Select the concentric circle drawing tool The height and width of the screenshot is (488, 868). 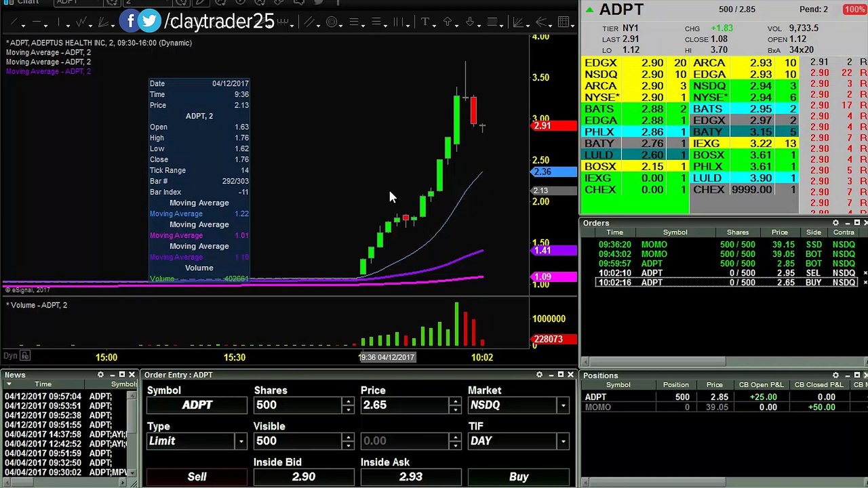332,23
